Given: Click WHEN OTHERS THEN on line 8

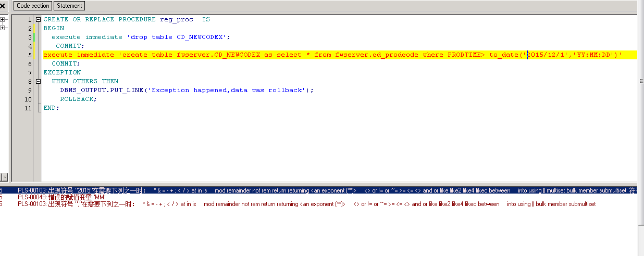Looking at the screenshot, I should coord(85,82).
